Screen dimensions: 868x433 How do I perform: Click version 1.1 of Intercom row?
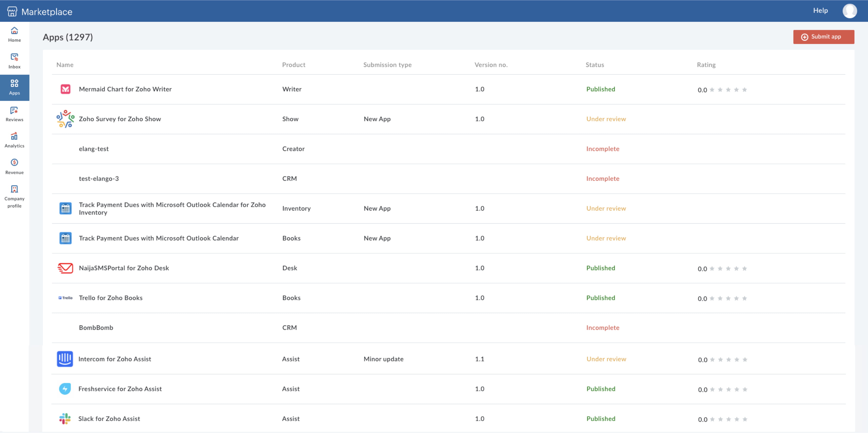479,359
